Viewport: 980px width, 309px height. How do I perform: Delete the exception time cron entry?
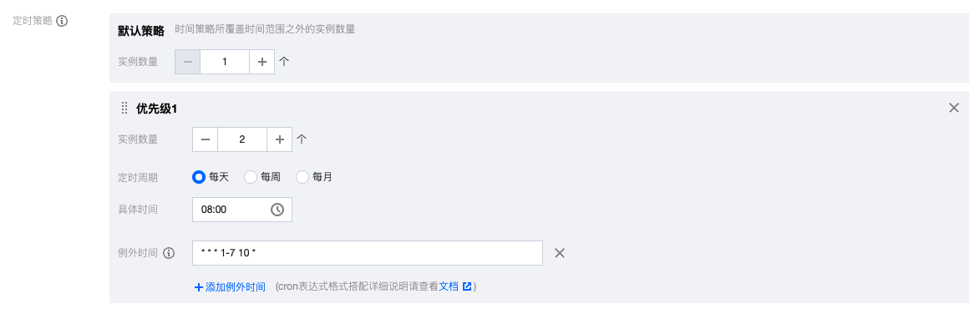560,253
